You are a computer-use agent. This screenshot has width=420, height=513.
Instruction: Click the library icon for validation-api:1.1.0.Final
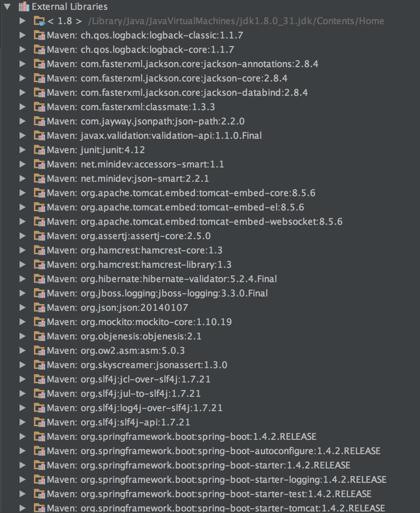click(x=39, y=136)
